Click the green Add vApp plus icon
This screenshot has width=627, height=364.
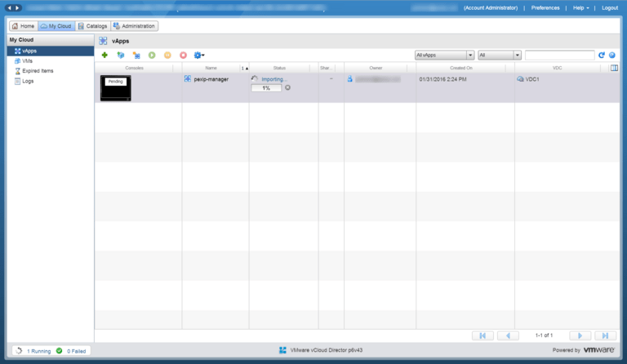104,55
